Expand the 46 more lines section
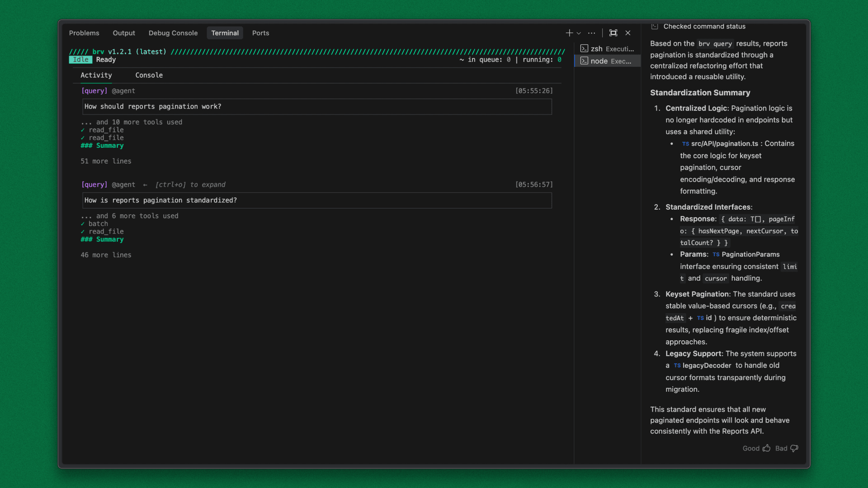The width and height of the screenshot is (868, 488). 106,255
